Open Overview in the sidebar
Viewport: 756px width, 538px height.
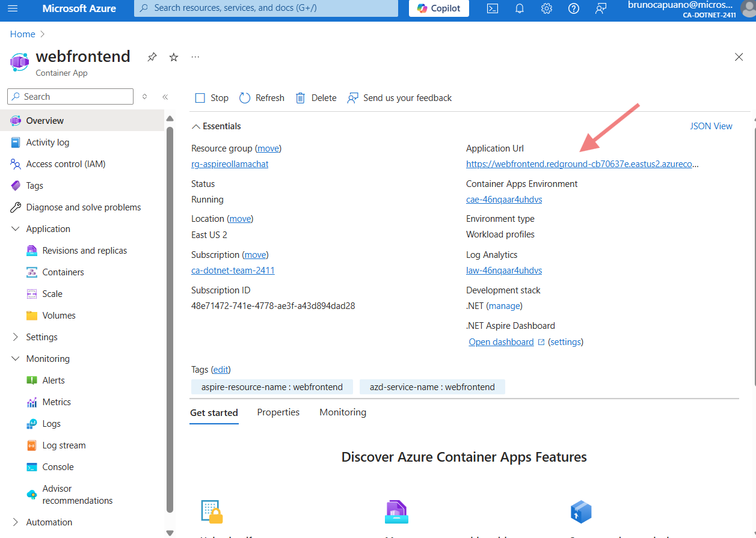(82, 121)
